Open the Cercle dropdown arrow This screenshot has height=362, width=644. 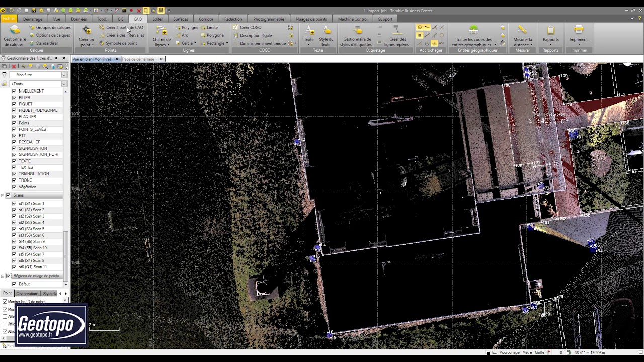point(196,43)
